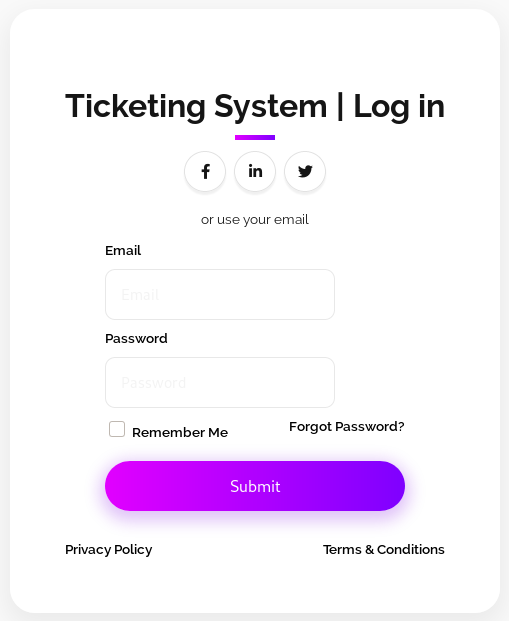Focus the Email input field
This screenshot has width=509, height=621.
[220, 294]
